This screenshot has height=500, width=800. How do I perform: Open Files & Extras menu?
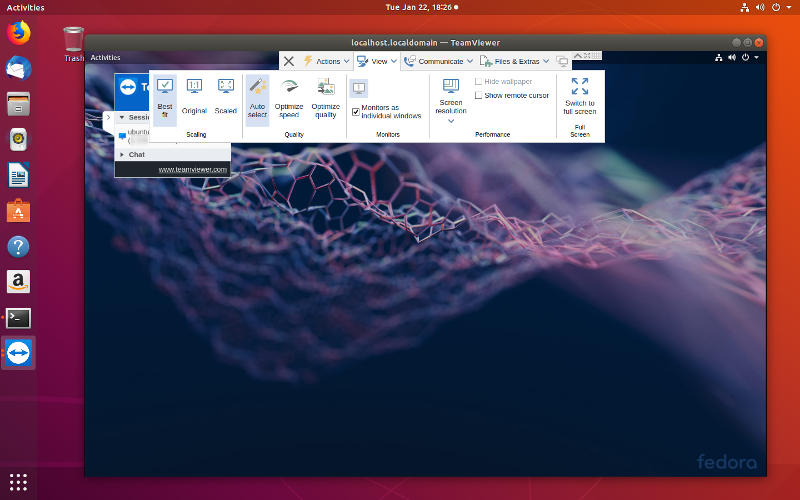click(x=514, y=61)
